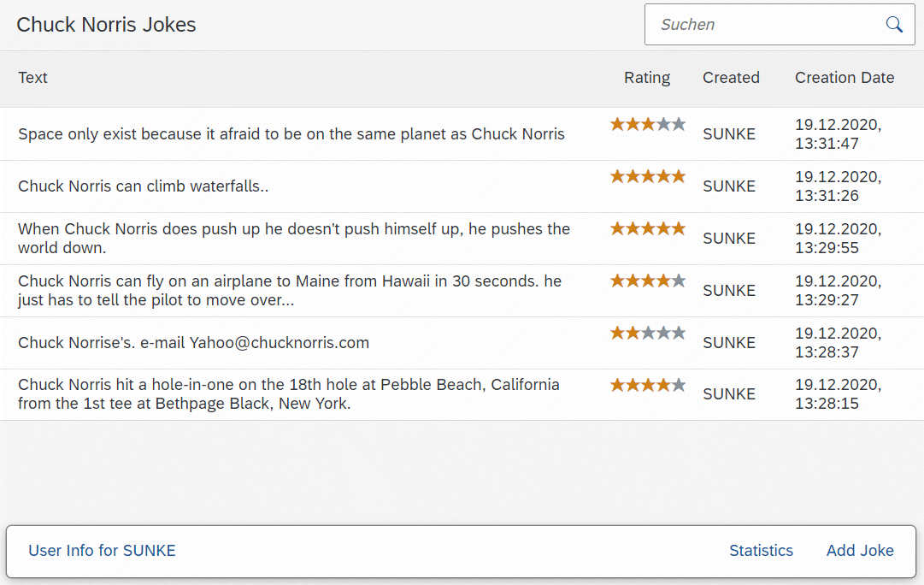Screen dimensions: 924x585
Task: Select the joke about Space and planet
Action: pos(462,134)
